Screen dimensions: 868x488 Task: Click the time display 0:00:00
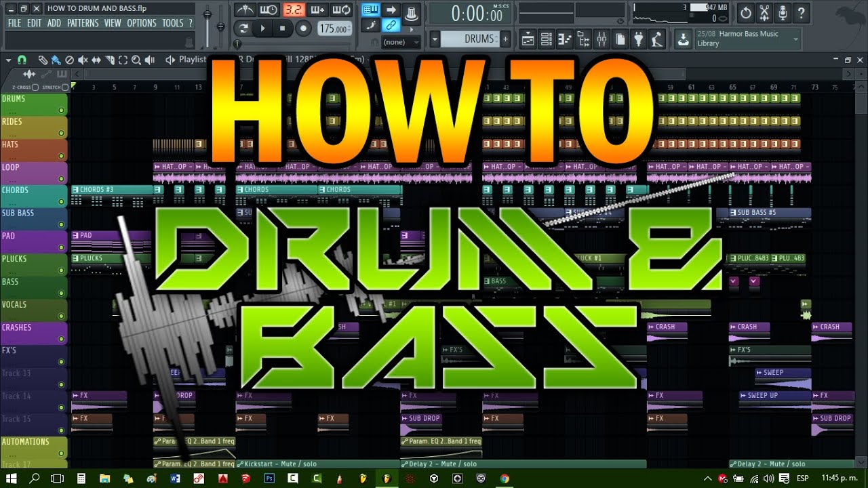pyautogui.click(x=471, y=14)
